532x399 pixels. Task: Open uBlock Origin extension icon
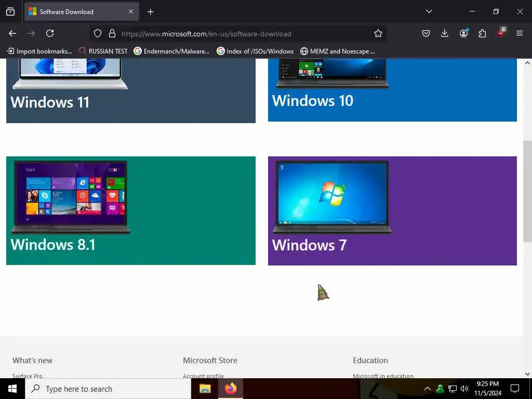(501, 33)
